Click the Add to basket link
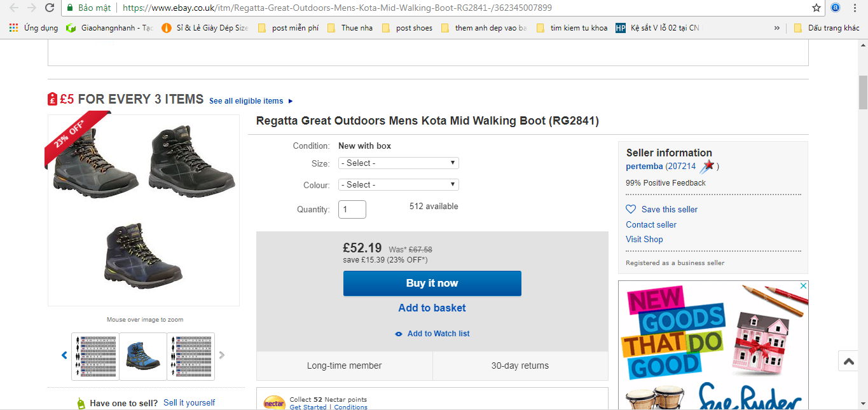Viewport: 868px width, 410px height. point(432,308)
